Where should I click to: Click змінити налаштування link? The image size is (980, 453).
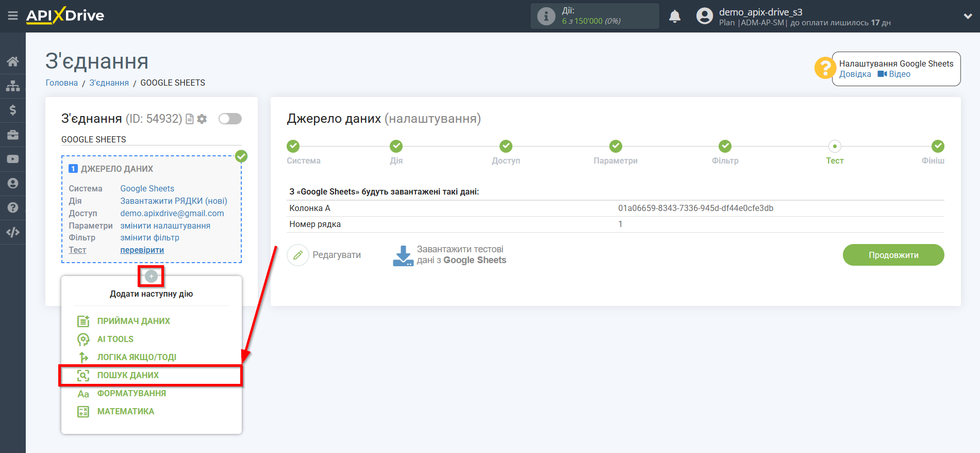[x=165, y=225]
